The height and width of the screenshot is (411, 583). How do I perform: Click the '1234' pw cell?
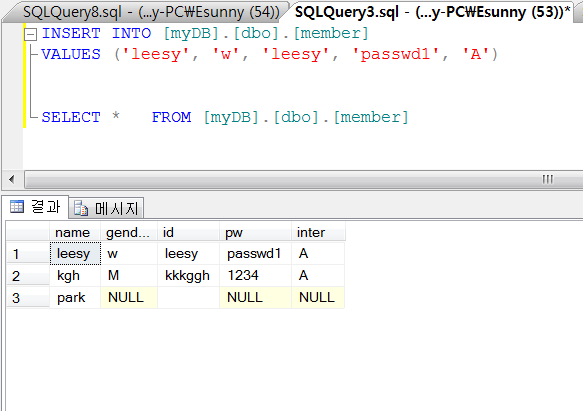[x=255, y=276]
